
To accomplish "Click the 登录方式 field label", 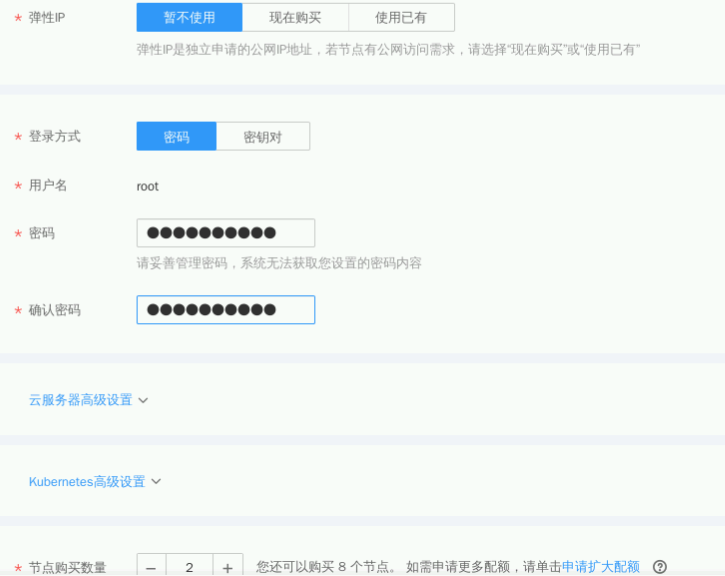I will [x=54, y=136].
